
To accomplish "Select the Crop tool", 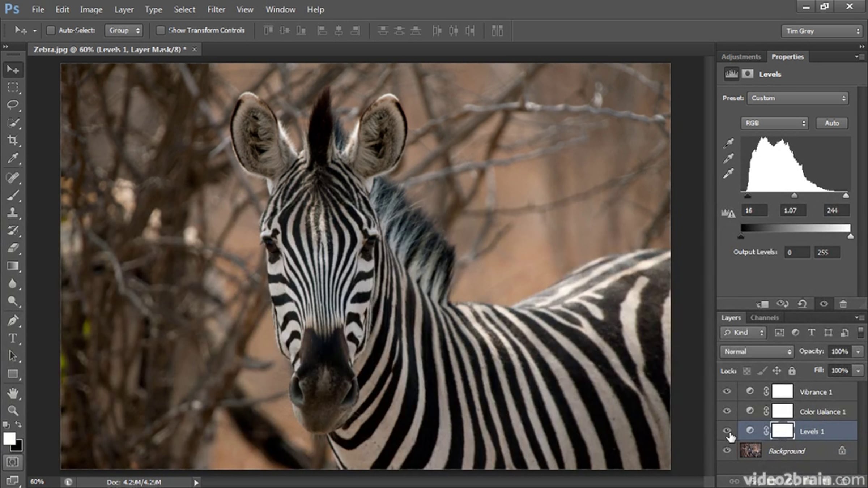I will coord(13,140).
